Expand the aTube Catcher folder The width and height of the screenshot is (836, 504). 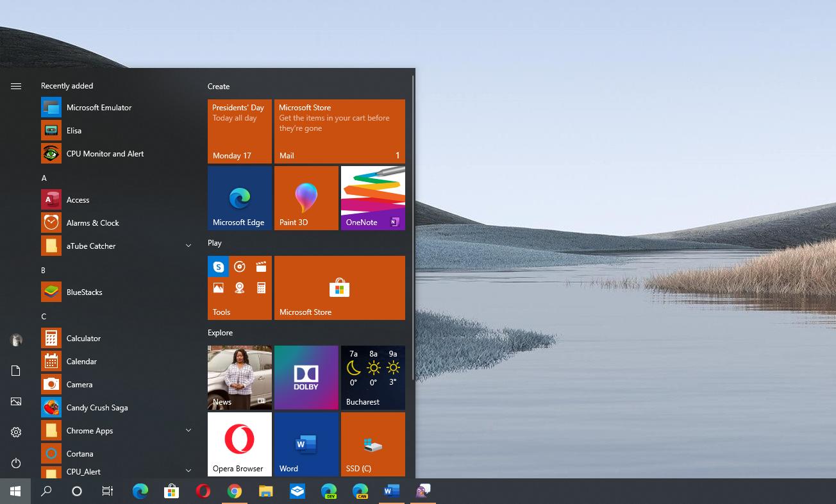pyautogui.click(x=188, y=246)
